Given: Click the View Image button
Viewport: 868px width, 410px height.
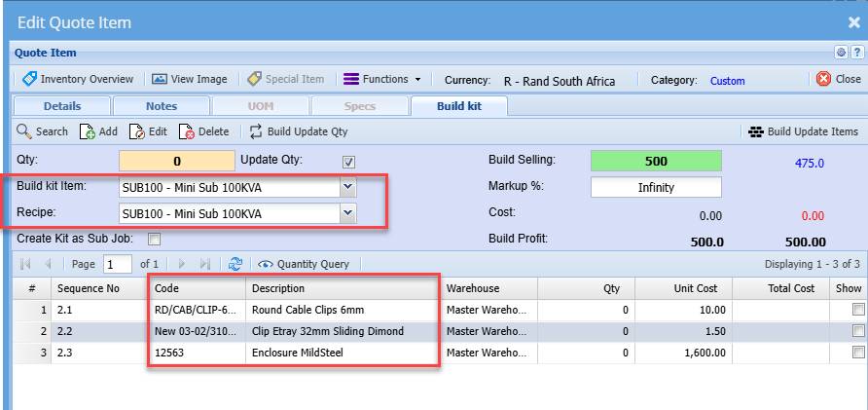Looking at the screenshot, I should tap(190, 79).
